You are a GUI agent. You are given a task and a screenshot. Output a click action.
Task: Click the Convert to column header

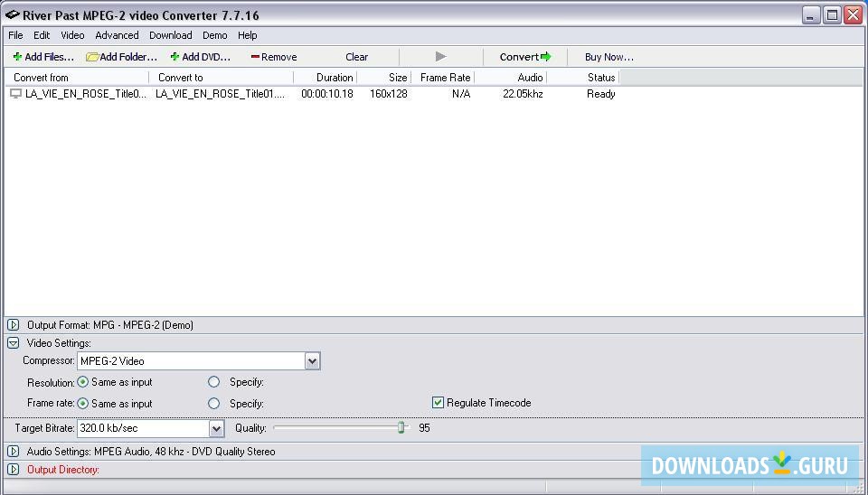point(222,78)
